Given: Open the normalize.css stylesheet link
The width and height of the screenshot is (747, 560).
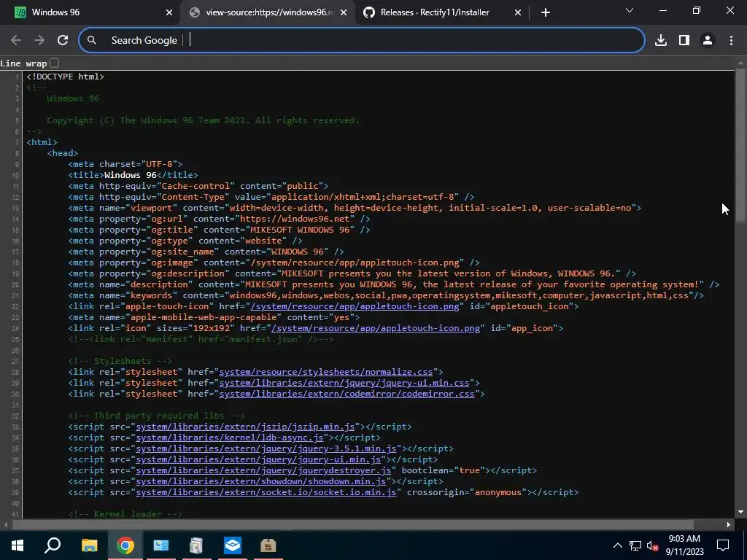Looking at the screenshot, I should tap(326, 372).
